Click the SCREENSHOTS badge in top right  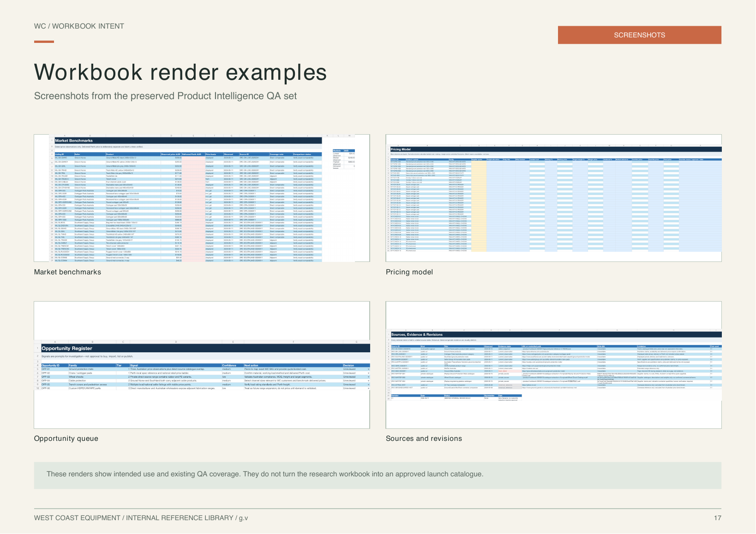639,35
